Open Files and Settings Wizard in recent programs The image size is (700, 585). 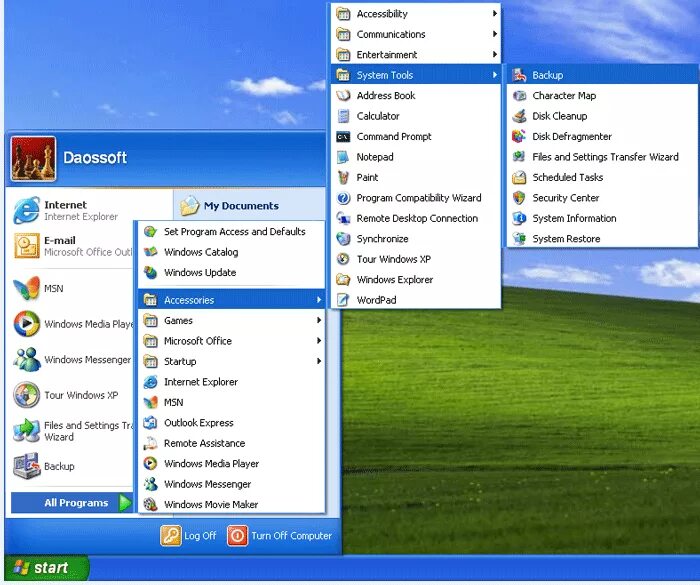click(72, 431)
